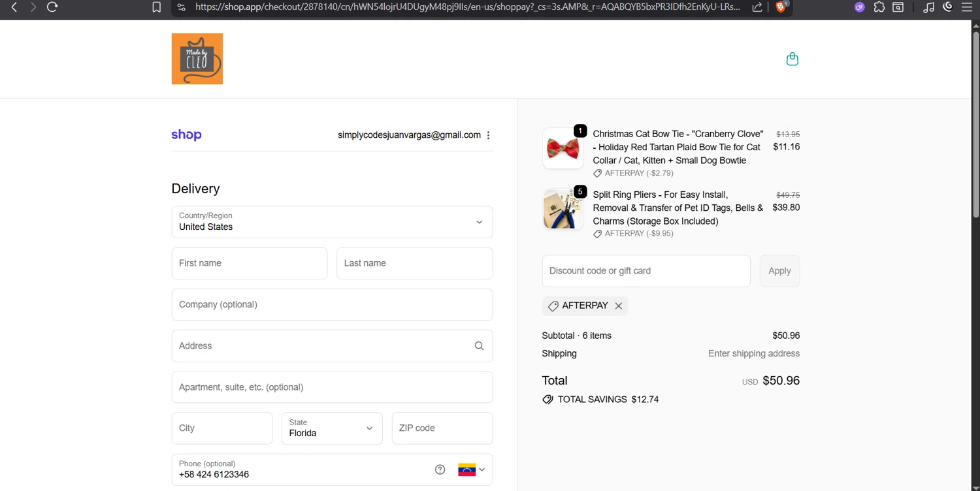Click the simplycodesjuanvargas@gmail.com email text
Image resolution: width=980 pixels, height=491 pixels.
[409, 135]
